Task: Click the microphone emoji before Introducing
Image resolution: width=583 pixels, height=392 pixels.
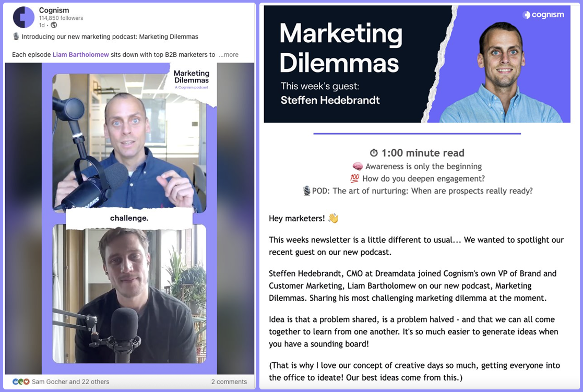Action: (16, 37)
